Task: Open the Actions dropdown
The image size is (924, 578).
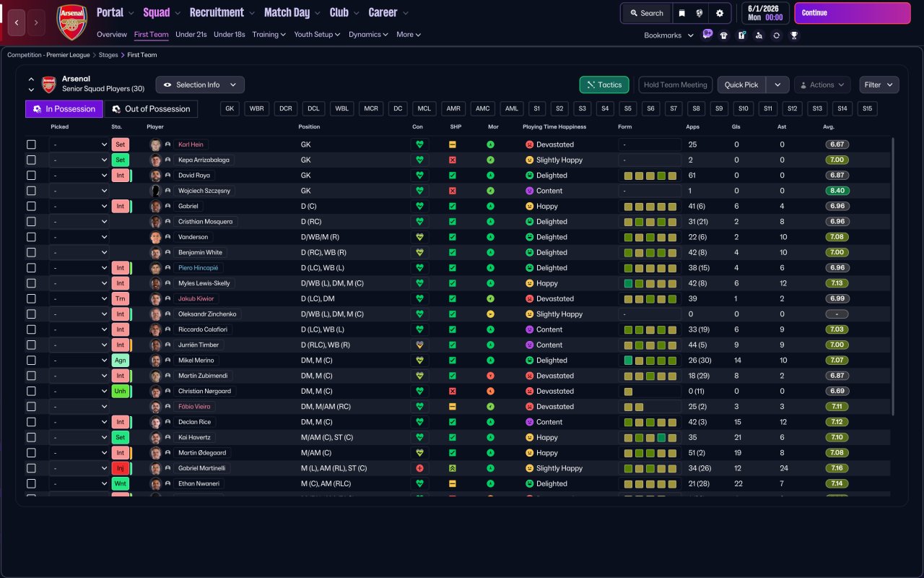Action: click(822, 85)
